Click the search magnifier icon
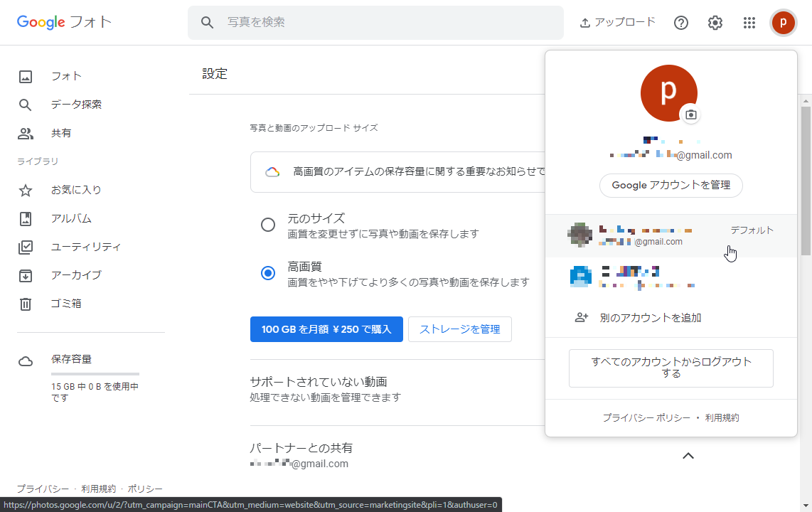The width and height of the screenshot is (812, 512). 207,22
